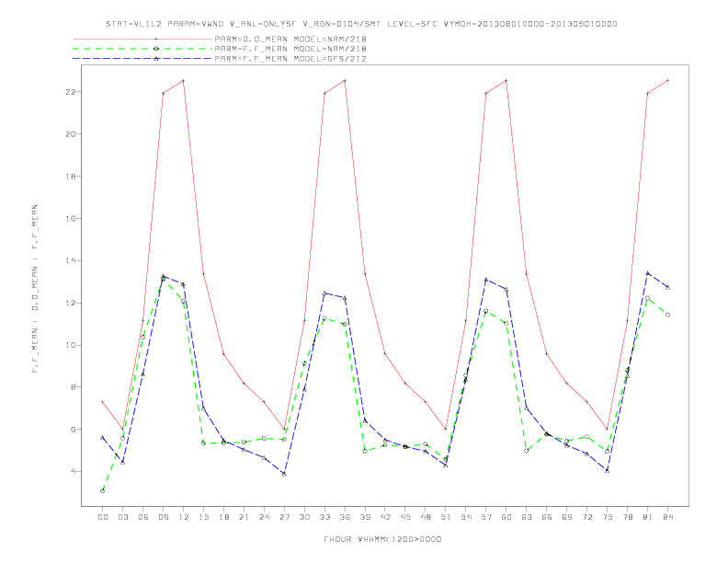Click the blue legend line triangle marker
The height and width of the screenshot is (563, 728).
click(x=156, y=59)
